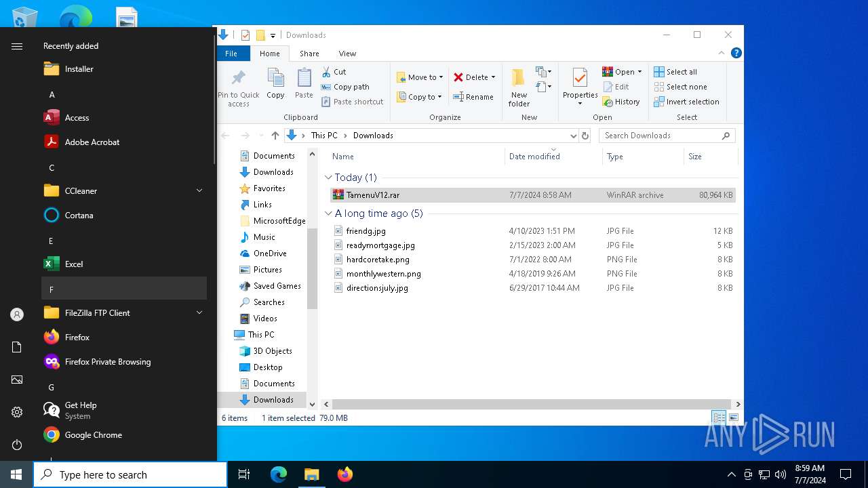Screen dimensions: 868x488
Task: Select OneDrive in the navigation pane
Action: click(x=269, y=253)
